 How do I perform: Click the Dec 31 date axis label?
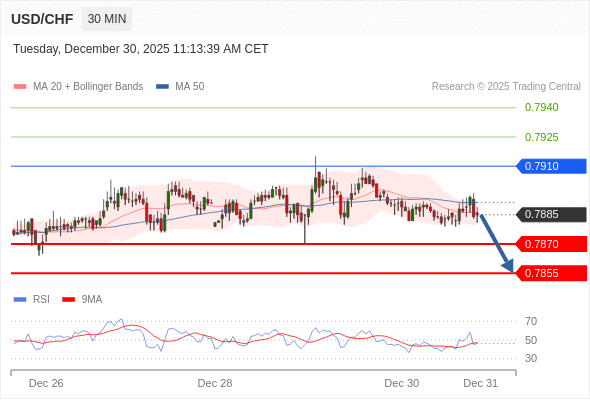click(x=481, y=383)
